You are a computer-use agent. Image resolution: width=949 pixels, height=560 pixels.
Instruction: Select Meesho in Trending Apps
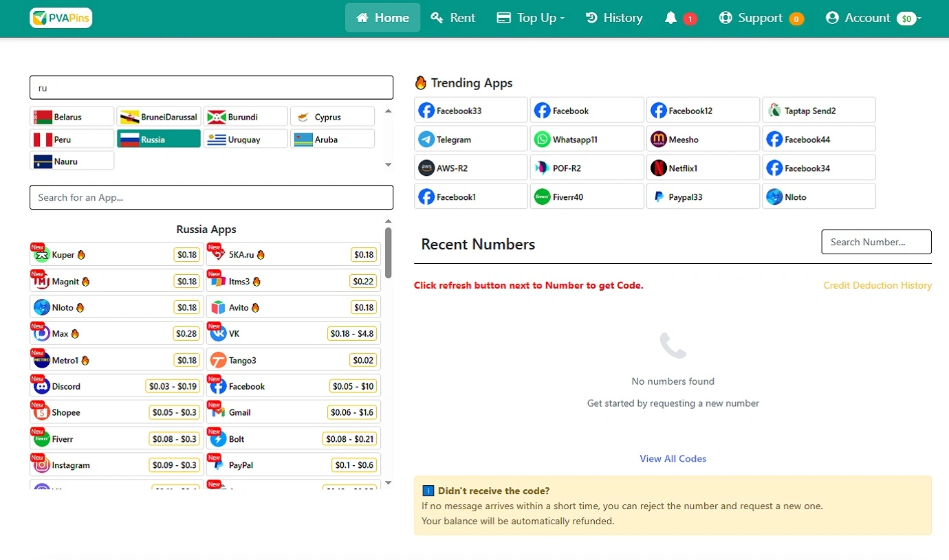tap(703, 139)
